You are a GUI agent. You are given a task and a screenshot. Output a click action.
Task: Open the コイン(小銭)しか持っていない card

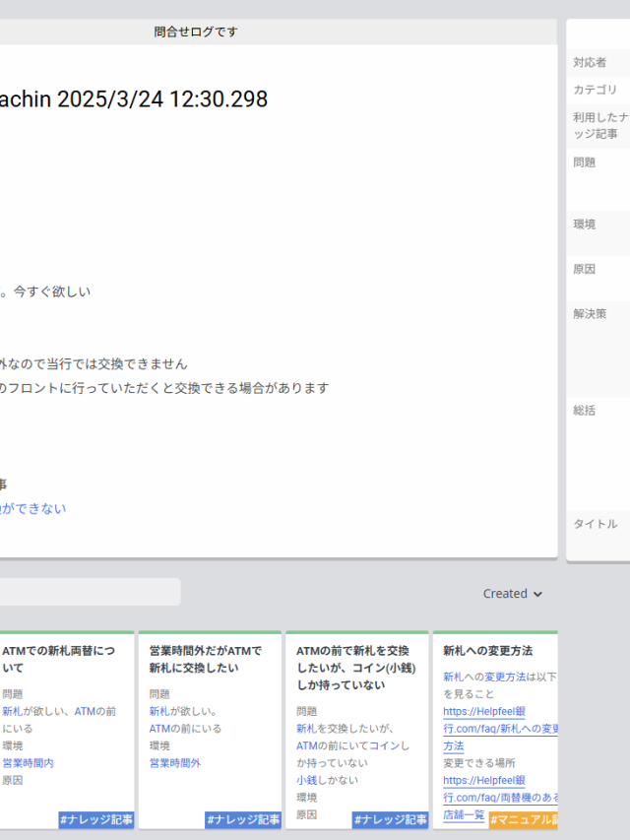[352, 667]
